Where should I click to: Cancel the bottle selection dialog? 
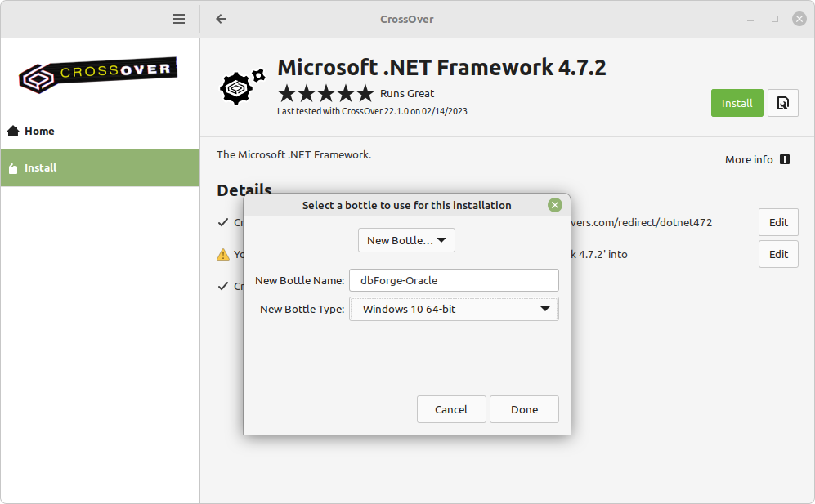451,409
